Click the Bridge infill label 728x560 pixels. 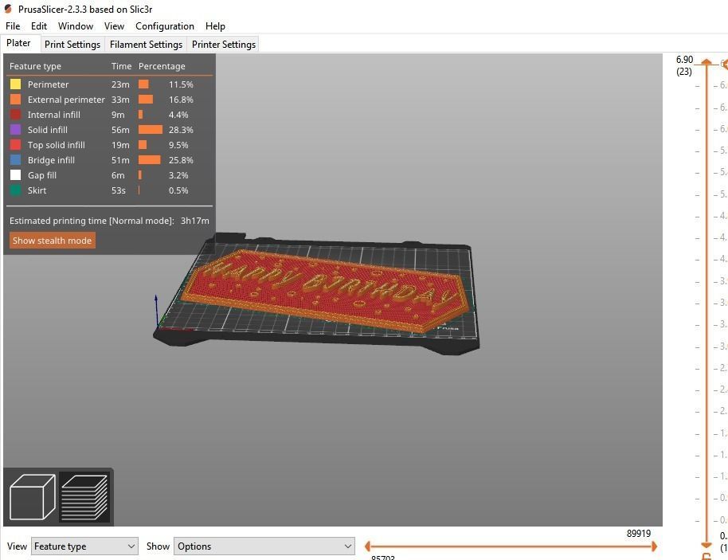coord(51,160)
